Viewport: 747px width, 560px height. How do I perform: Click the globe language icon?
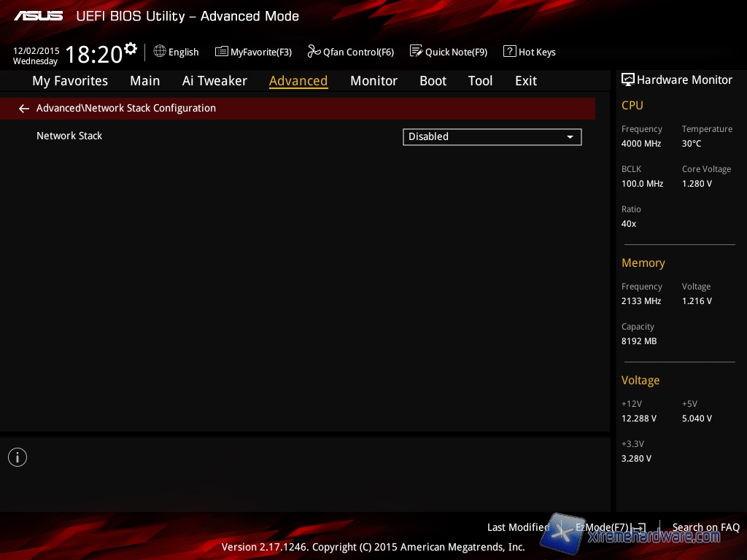pyautogui.click(x=160, y=51)
